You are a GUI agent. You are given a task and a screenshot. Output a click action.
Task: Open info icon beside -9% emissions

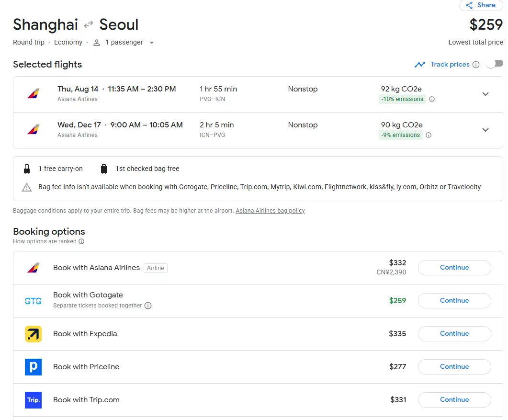(429, 135)
